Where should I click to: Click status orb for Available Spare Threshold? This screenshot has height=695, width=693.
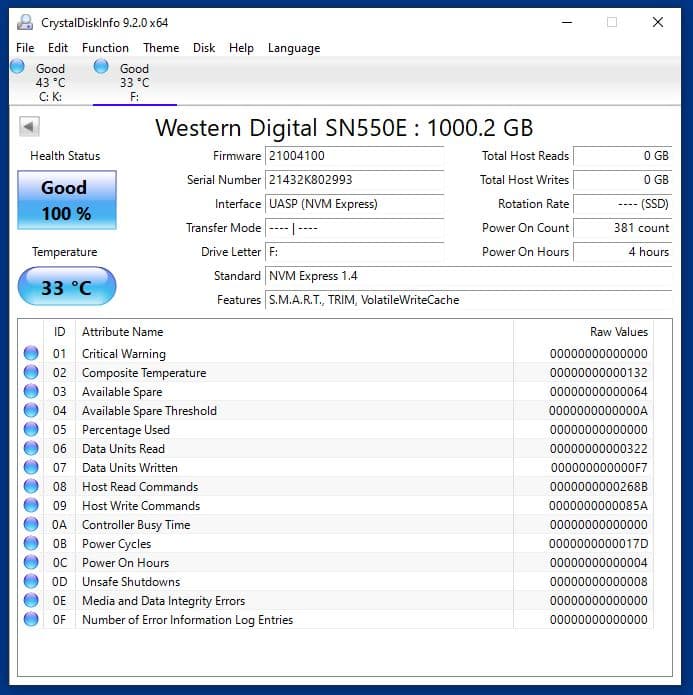click(31, 410)
